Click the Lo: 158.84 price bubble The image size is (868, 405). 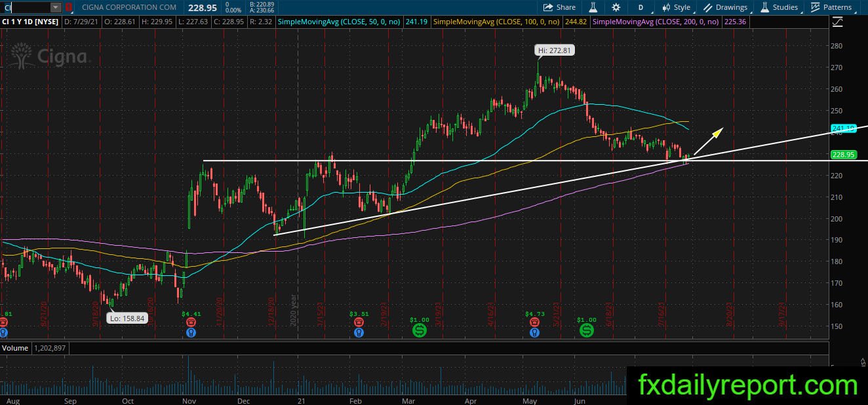(x=128, y=318)
